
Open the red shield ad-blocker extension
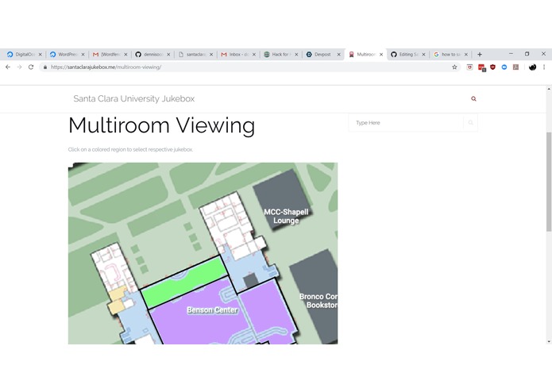click(x=493, y=67)
